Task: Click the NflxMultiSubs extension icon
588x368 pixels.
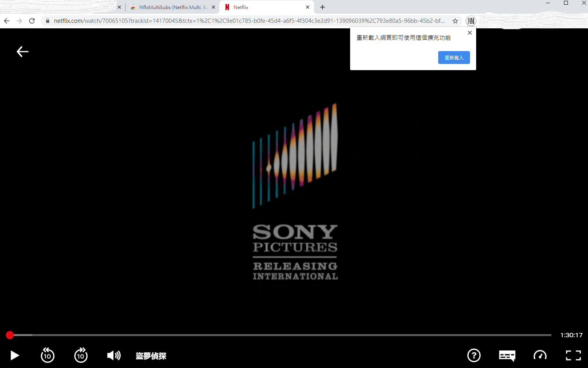Action: [x=471, y=21]
